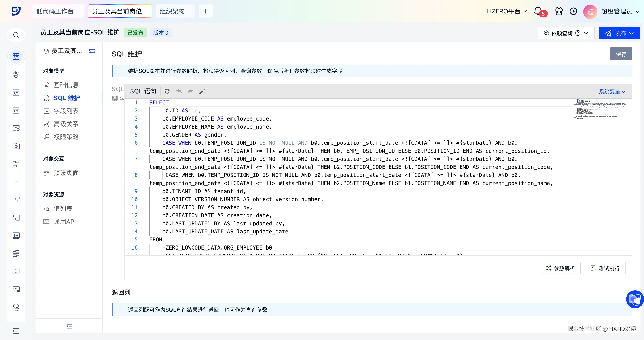Screen dimensions: 644x340
Task: Click the search icon in left sidebar
Action: point(16,35)
